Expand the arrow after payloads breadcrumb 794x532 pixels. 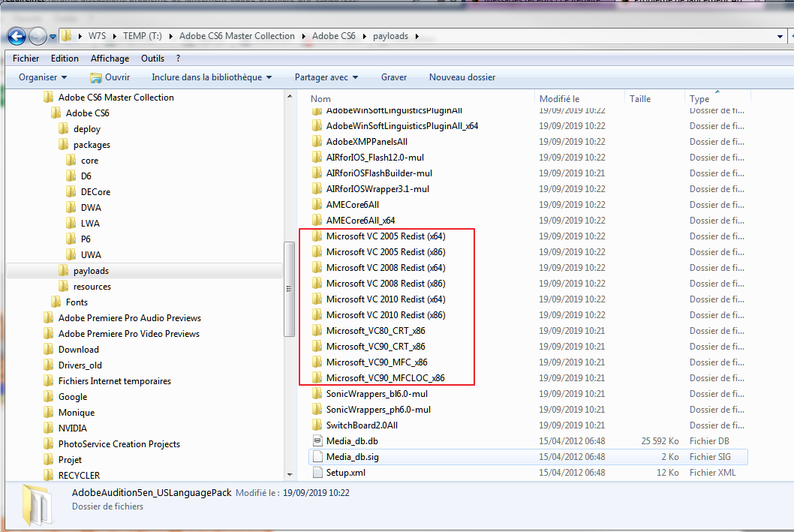coord(417,37)
